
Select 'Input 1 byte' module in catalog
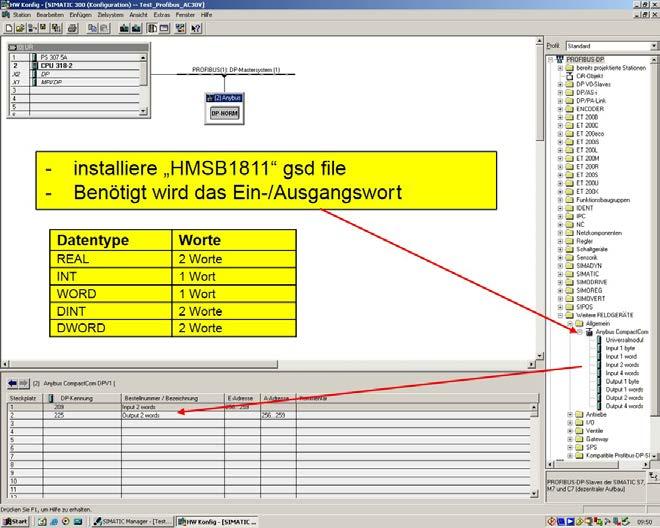(620, 348)
